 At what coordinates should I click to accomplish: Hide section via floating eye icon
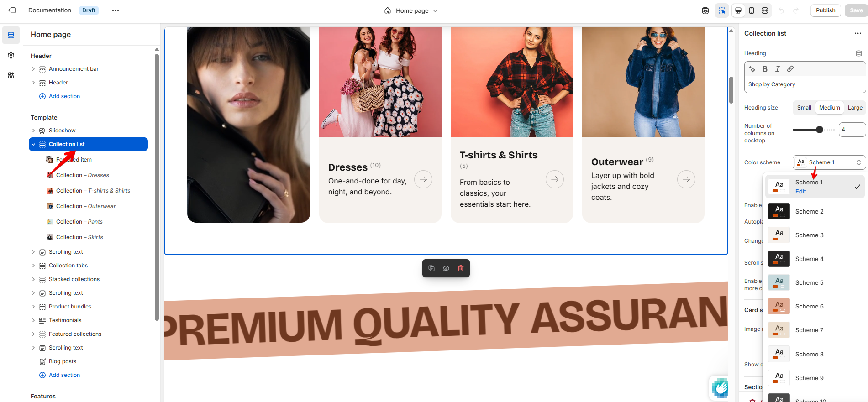click(x=446, y=268)
